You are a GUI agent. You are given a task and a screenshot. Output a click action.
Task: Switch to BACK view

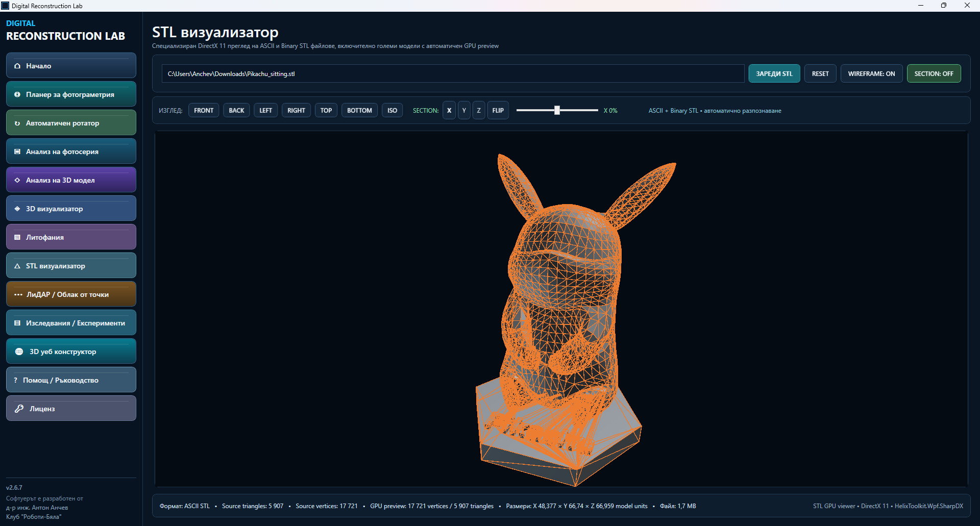click(236, 110)
